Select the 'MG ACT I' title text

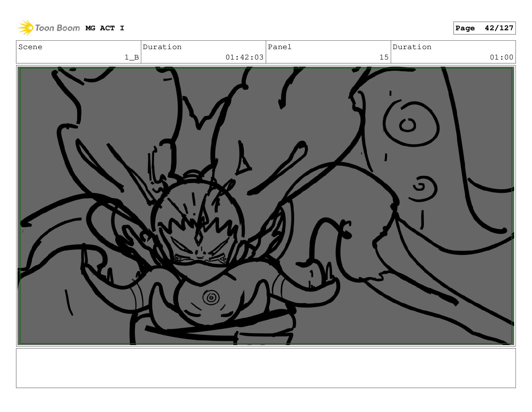105,28
